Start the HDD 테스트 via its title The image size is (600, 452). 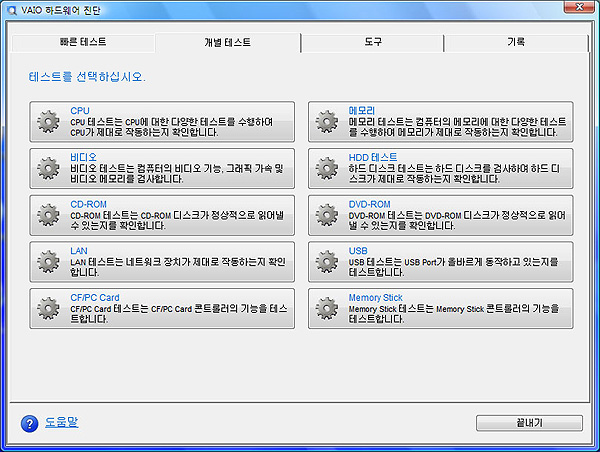[373, 157]
